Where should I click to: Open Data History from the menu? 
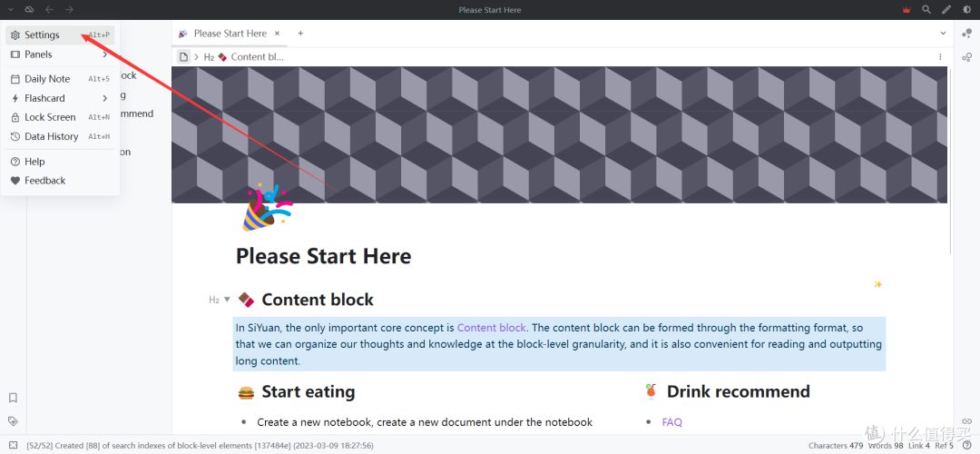coord(60,136)
